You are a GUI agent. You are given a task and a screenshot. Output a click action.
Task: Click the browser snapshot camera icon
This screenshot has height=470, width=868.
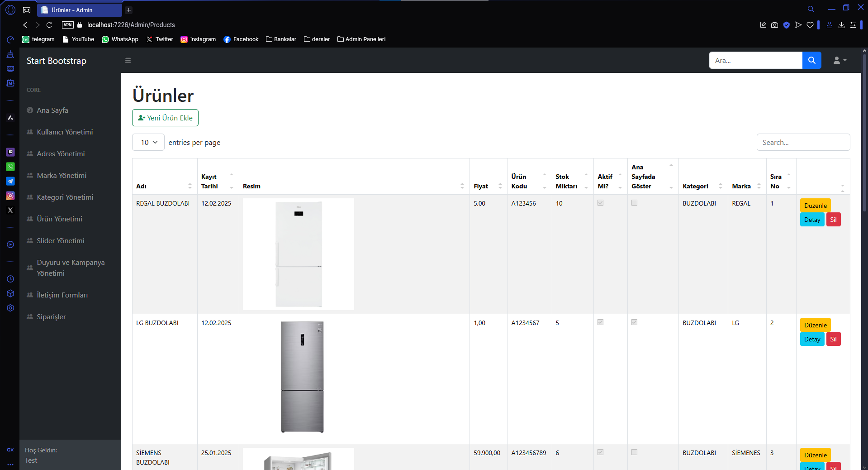774,25
